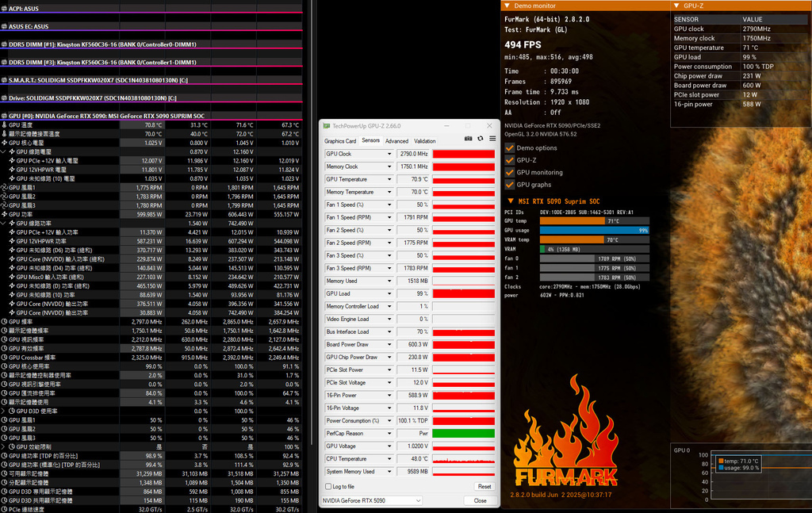
Task: Click the power icon beside GPU 功率
Action: (4, 214)
